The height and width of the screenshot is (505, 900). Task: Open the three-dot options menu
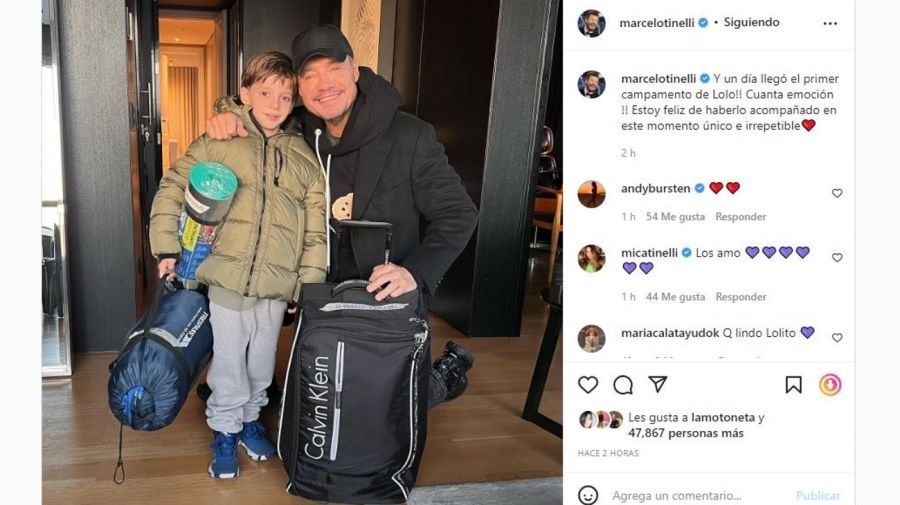(830, 24)
